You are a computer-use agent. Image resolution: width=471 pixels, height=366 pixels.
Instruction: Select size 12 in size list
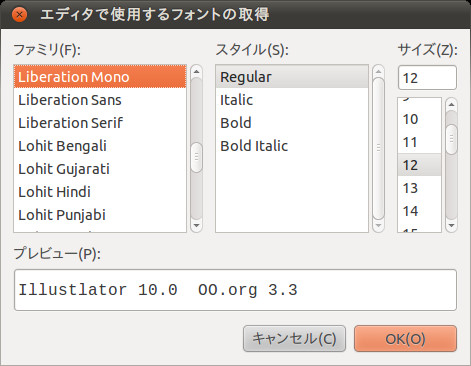(420, 165)
